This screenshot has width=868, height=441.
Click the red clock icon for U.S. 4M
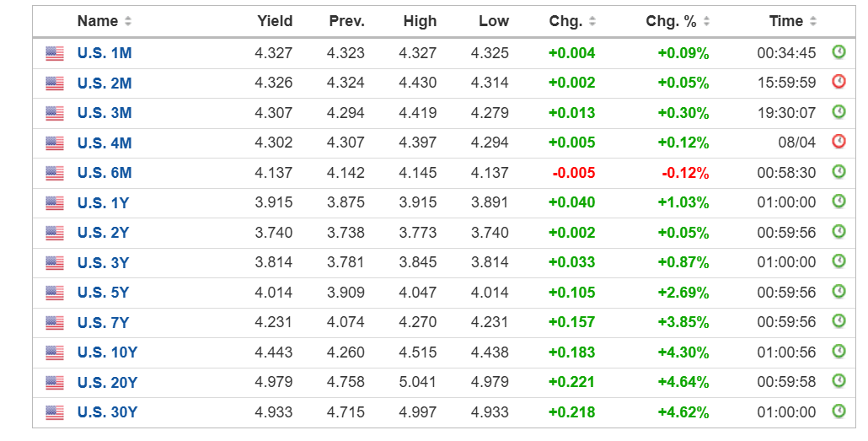839,142
